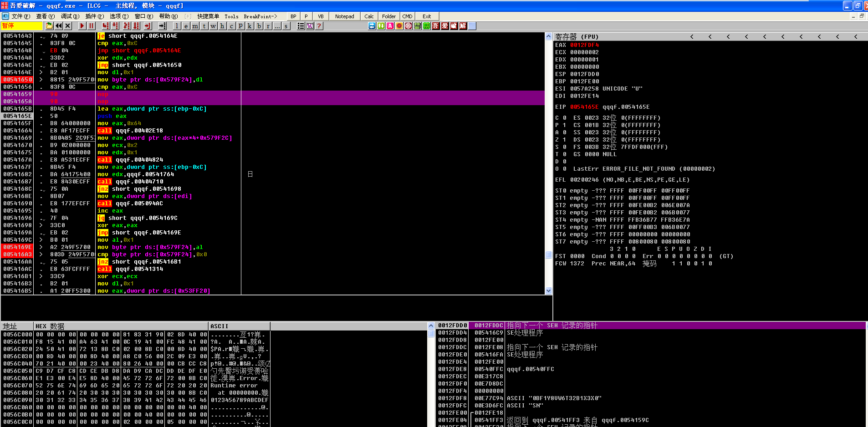Open the Call Stack with the 'k' button
Viewport: 868px width, 427px height.
click(250, 26)
